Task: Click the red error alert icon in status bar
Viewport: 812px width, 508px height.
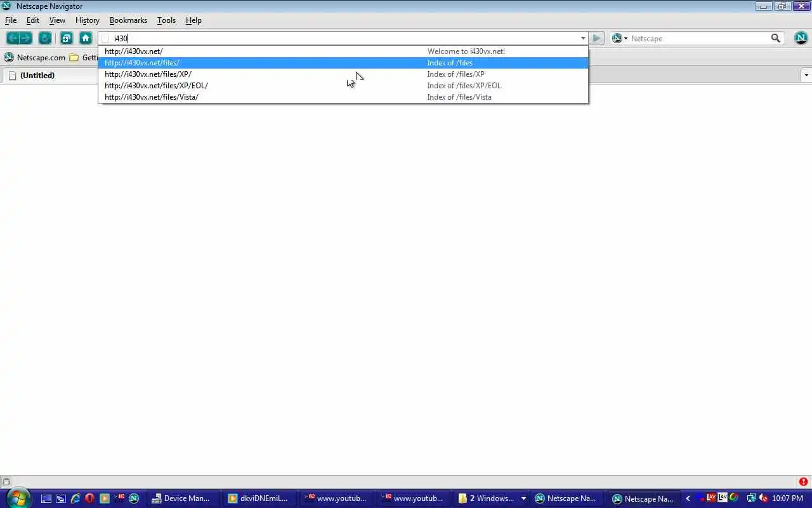Action: [x=803, y=482]
